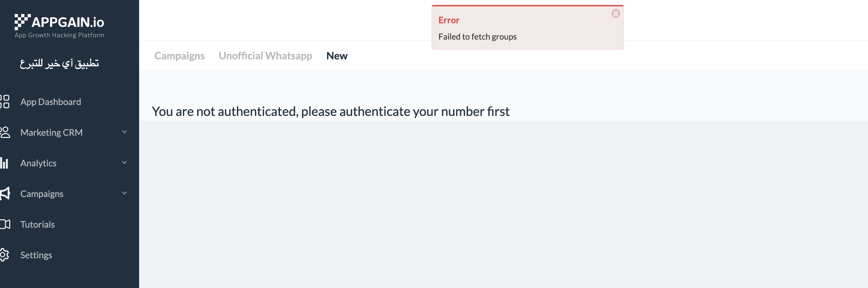This screenshot has width=868, height=288.
Task: Click the Marketing CRM people icon
Action: [5, 132]
